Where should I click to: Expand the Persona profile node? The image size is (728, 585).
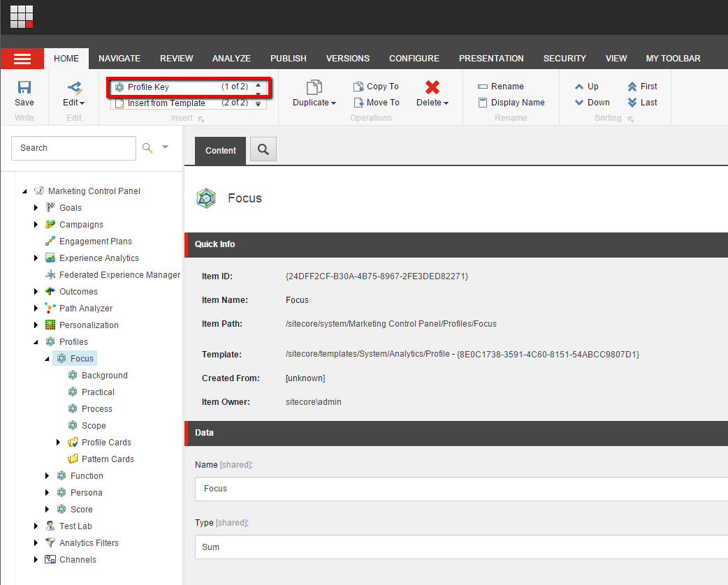point(47,492)
